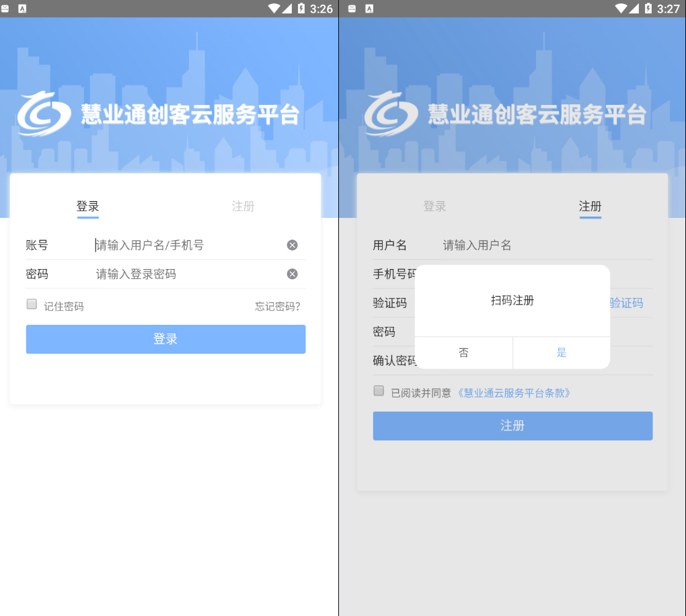Check the 已阅读并同意 agreement checkbox
Image resolution: width=686 pixels, height=616 pixels.
378,391
